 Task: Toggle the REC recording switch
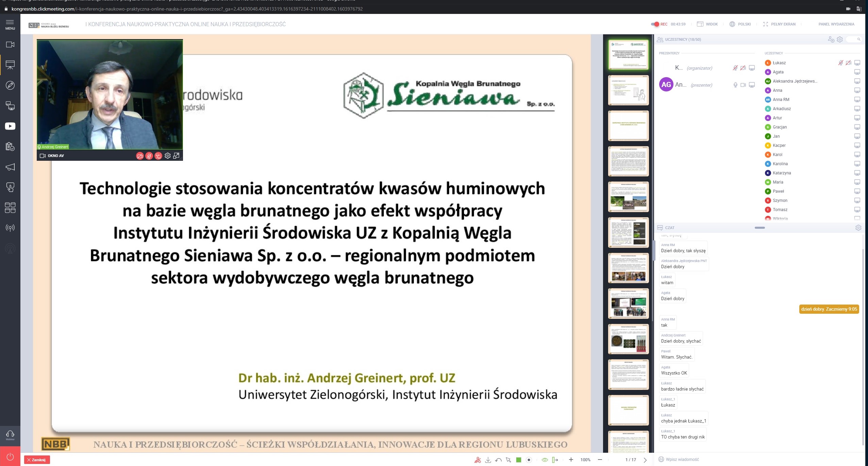[x=655, y=24]
